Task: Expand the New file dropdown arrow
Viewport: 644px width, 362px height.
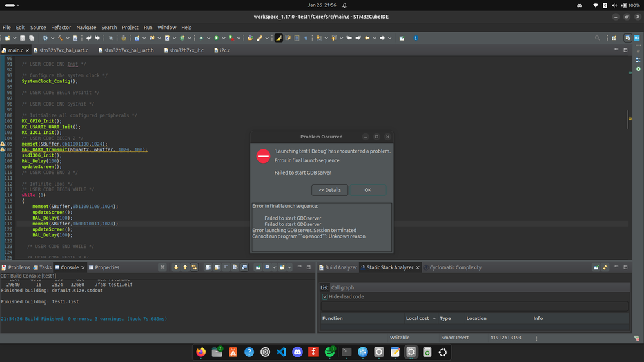Action: point(14,38)
